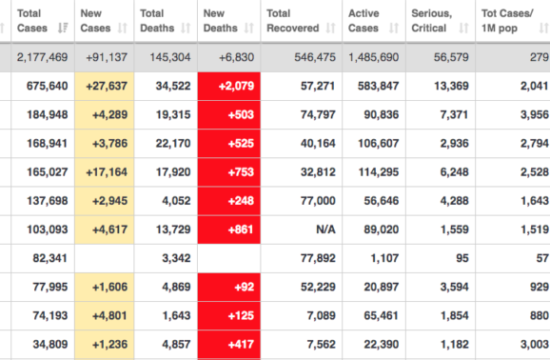Click sort arrows icon in Total Recovered header

click(x=331, y=28)
